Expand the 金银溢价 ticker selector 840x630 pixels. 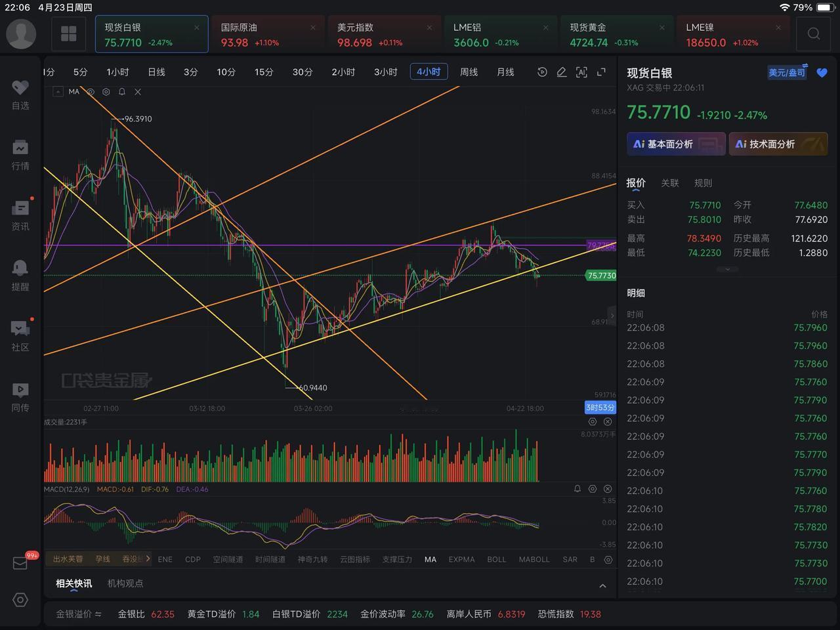(x=79, y=614)
